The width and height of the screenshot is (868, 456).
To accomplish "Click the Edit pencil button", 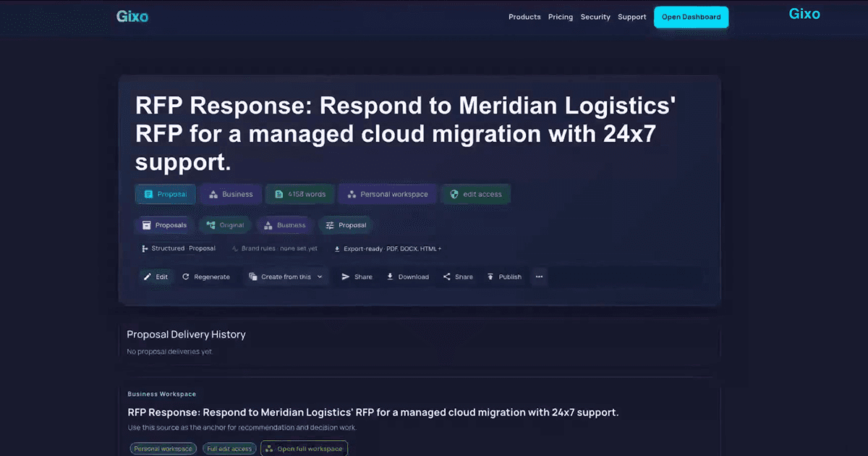I will [156, 276].
